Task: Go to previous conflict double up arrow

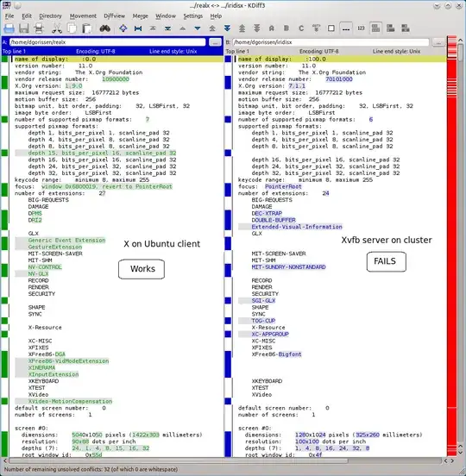Action: (212, 28)
